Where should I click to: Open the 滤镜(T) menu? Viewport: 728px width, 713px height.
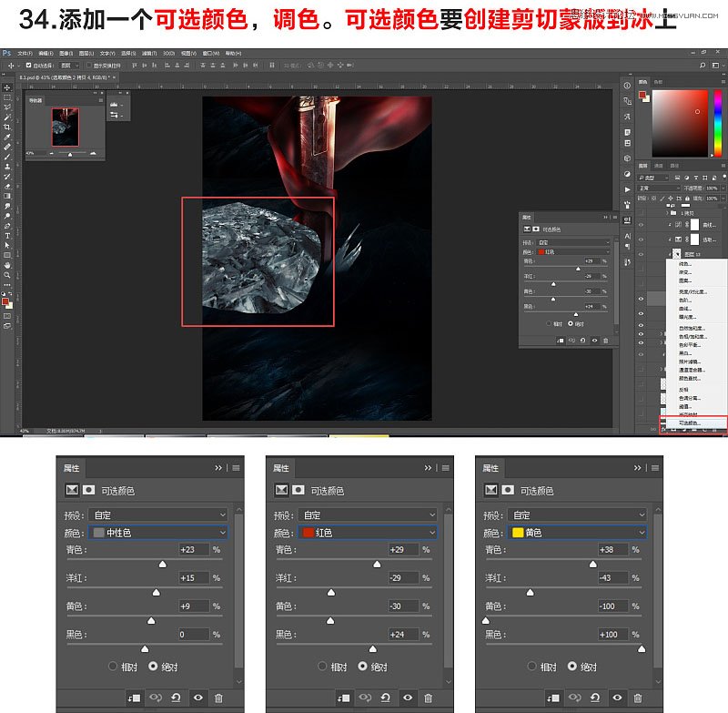point(149,54)
